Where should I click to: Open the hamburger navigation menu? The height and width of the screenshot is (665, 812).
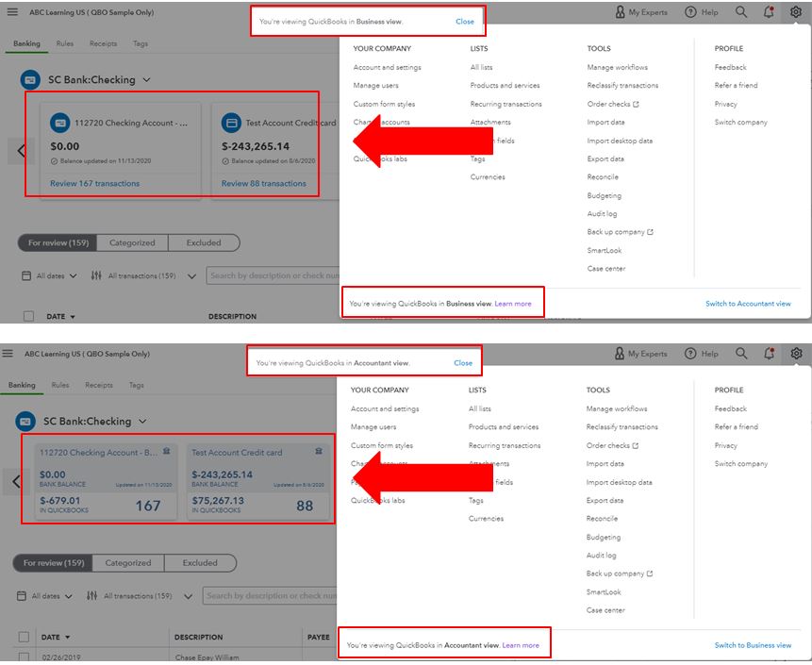pyautogui.click(x=10, y=11)
